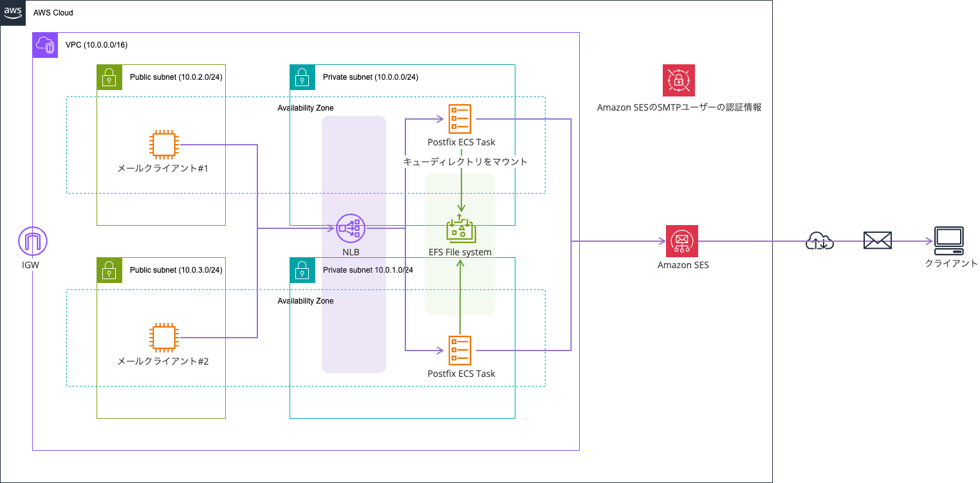This screenshot has height=483, width=980.
Task: Select the internet cloud icon
Action: [820, 241]
